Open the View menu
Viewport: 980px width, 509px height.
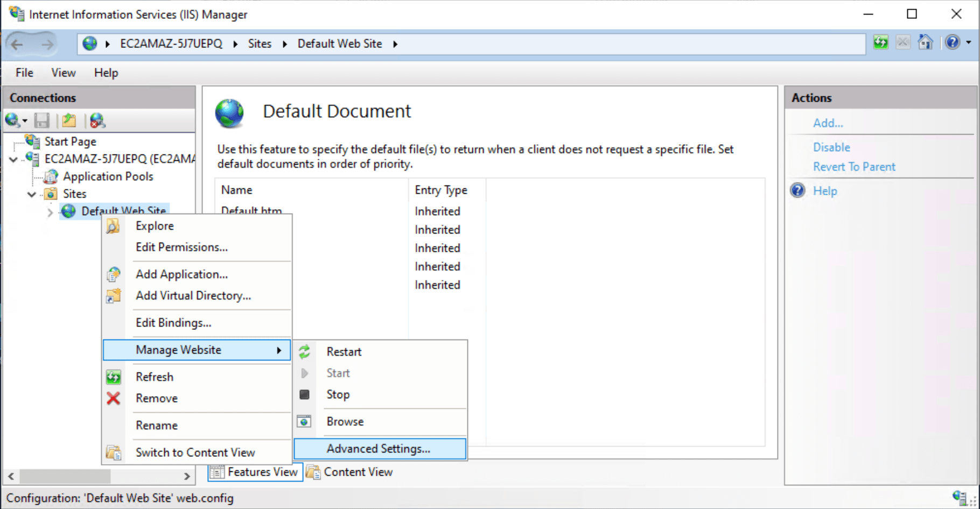tap(64, 73)
